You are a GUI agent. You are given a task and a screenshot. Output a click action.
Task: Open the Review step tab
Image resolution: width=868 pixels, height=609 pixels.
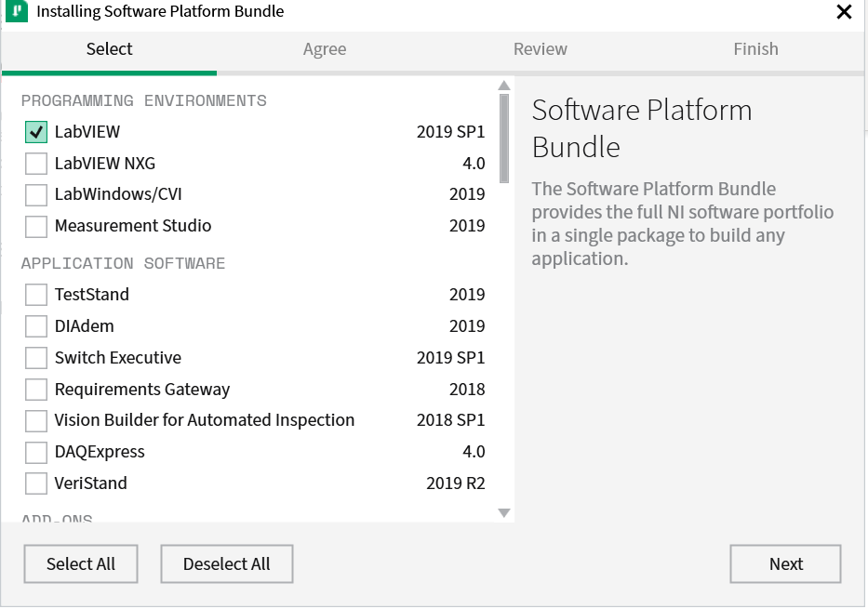click(x=541, y=49)
